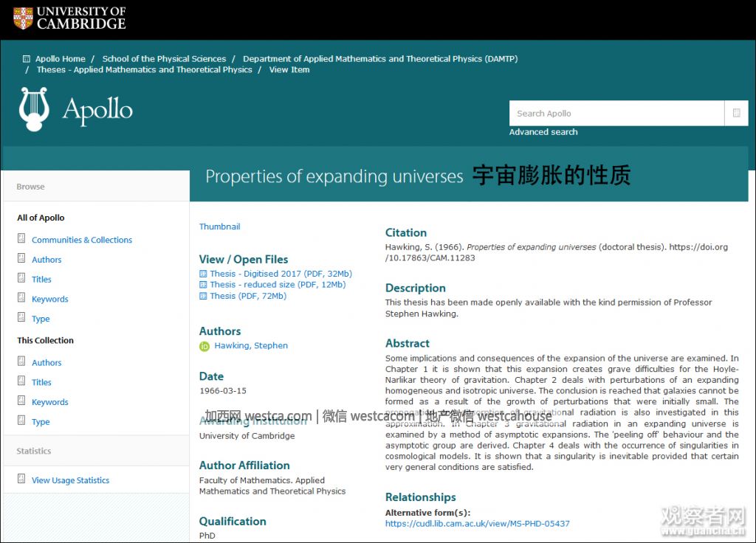The height and width of the screenshot is (543, 756).
Task: Open the DAMTP department breadcrumb link
Action: click(x=379, y=59)
